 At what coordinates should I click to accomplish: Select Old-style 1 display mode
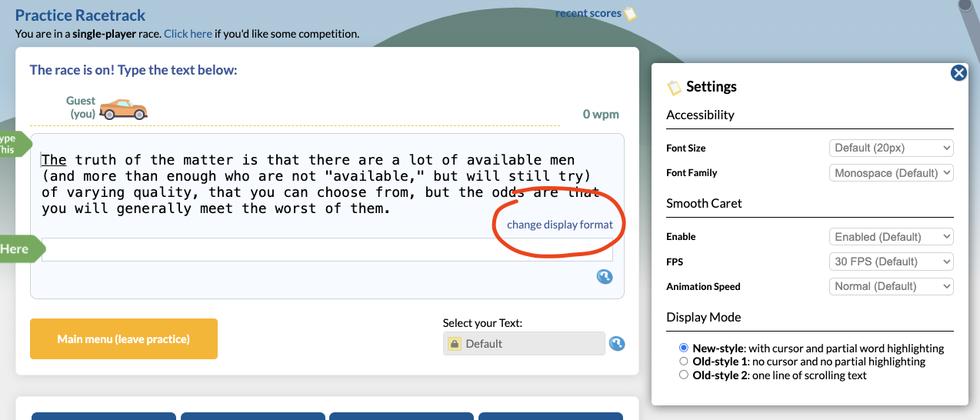pos(684,362)
